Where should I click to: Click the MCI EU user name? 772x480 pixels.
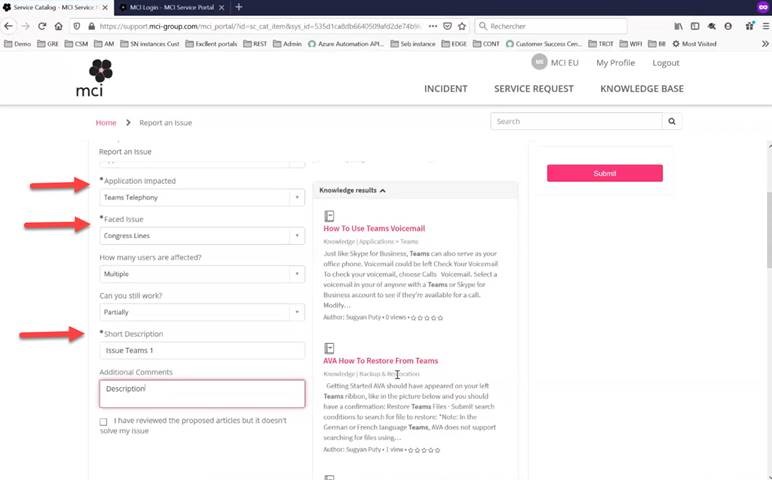564,63
